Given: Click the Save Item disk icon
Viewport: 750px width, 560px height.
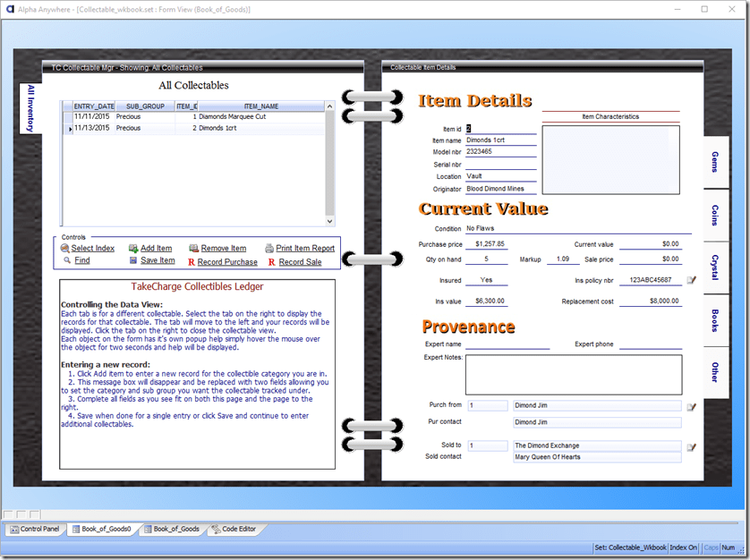Looking at the screenshot, I should (x=133, y=261).
